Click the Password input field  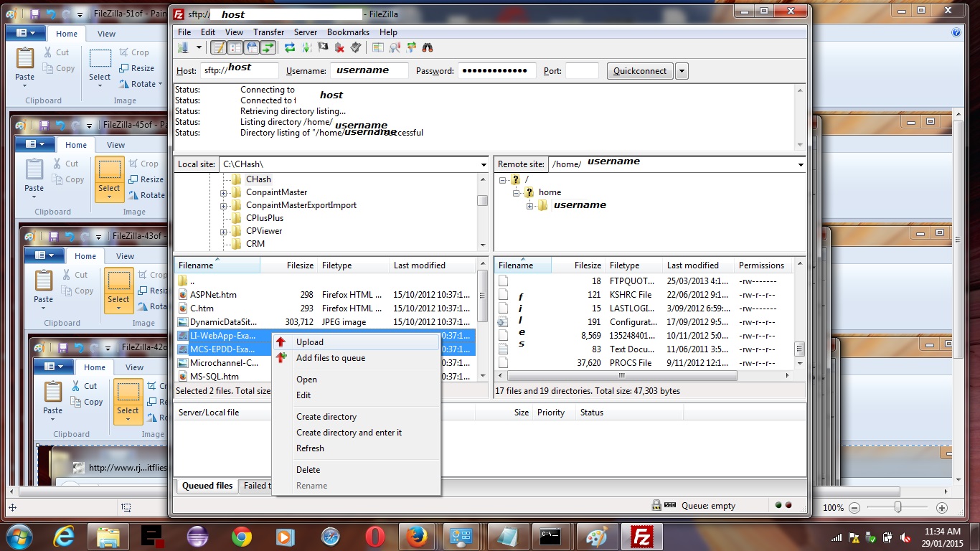[497, 71]
